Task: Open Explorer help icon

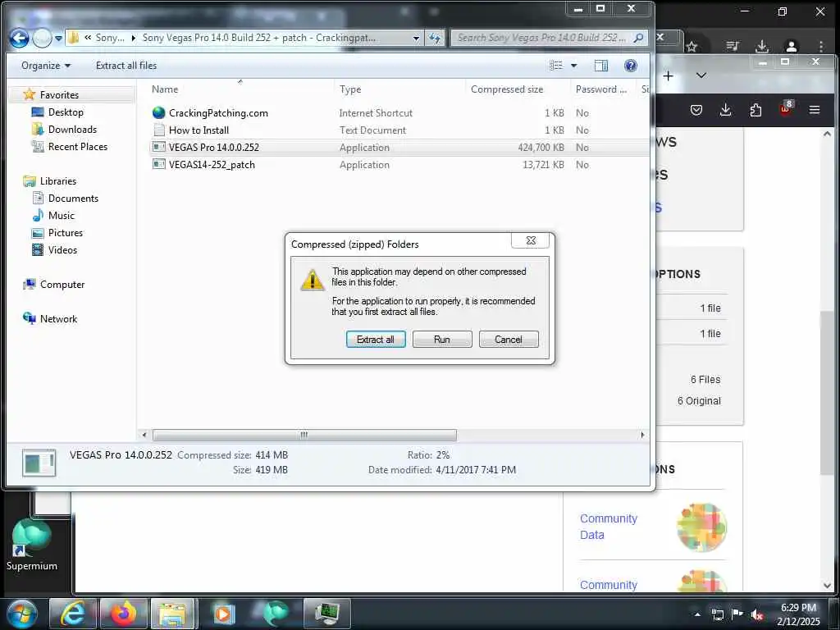Action: click(x=631, y=66)
